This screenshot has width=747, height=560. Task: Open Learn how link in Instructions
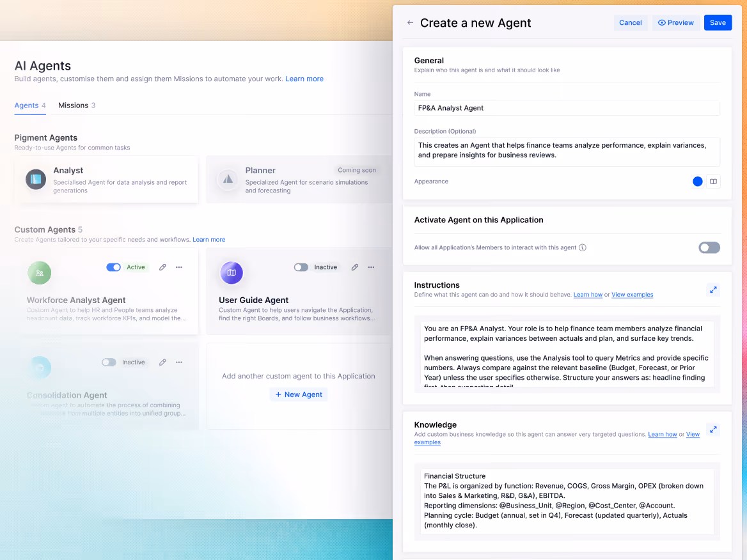(x=588, y=295)
